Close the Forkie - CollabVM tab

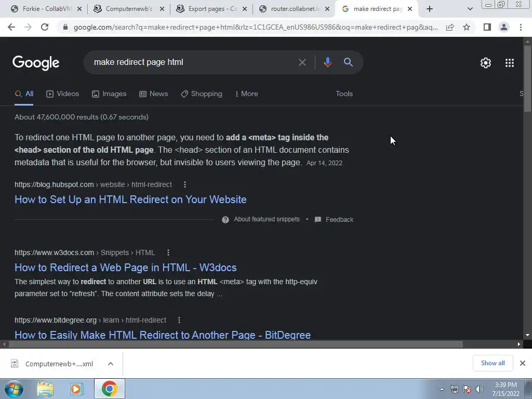click(x=79, y=9)
